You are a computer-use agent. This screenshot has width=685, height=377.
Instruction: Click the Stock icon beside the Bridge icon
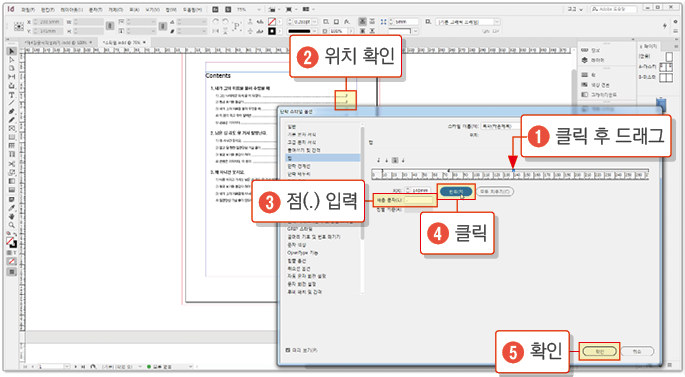click(x=228, y=9)
